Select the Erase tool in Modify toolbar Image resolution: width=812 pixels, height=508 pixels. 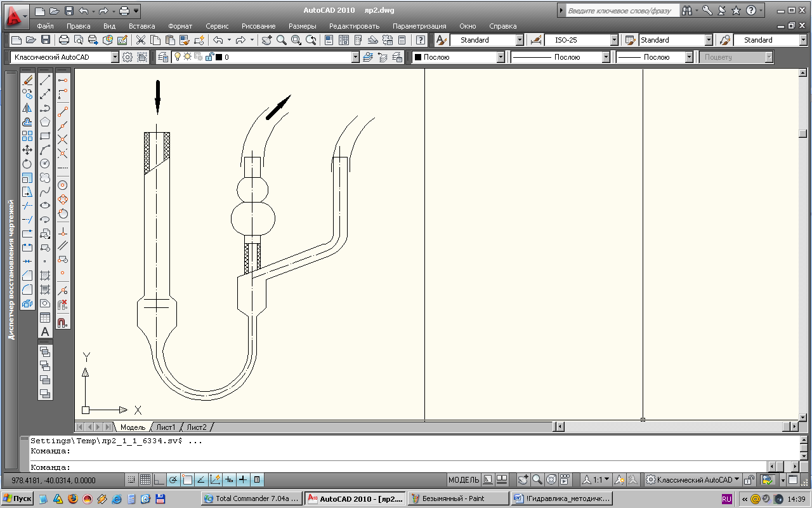tap(27, 81)
